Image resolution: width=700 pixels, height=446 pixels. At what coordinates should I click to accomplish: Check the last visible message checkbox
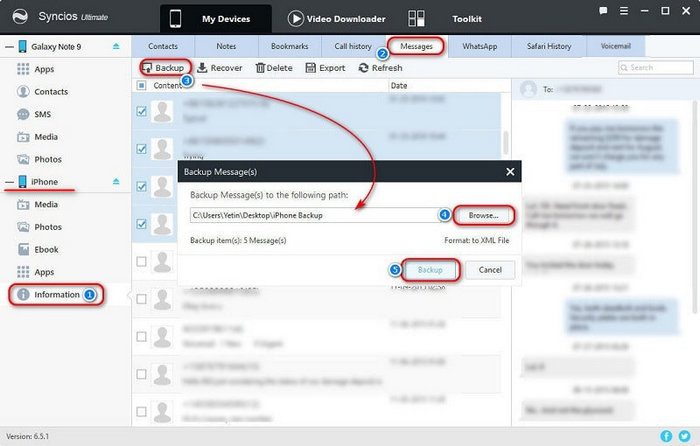(x=141, y=412)
